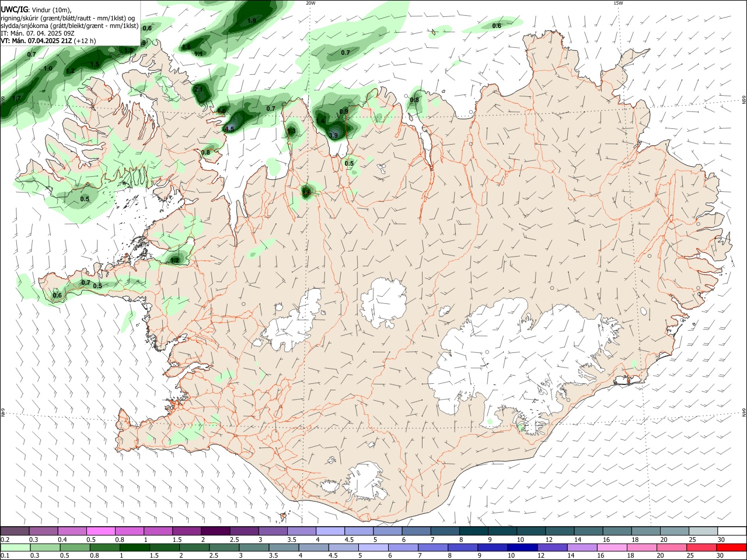The image size is (747, 560).
Task: Click the 1.7 precipitation value on the map
Action: (16, 99)
